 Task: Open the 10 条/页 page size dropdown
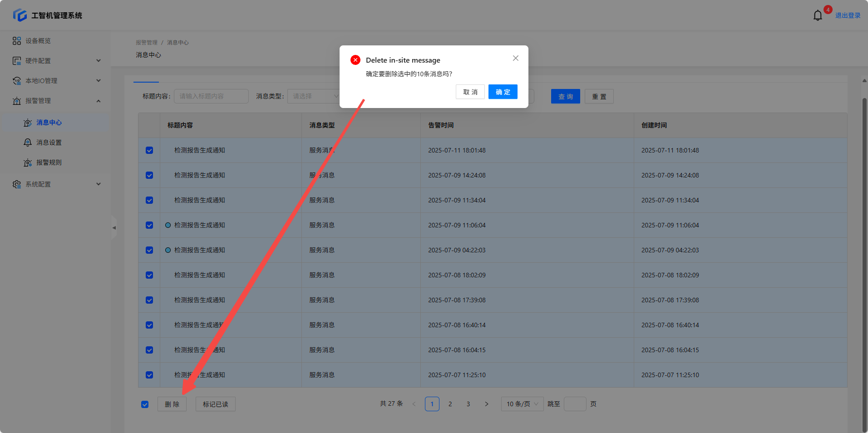click(x=522, y=404)
